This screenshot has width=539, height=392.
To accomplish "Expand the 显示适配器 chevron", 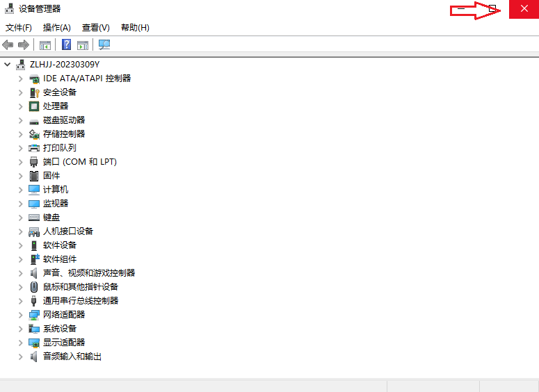I will pos(21,343).
